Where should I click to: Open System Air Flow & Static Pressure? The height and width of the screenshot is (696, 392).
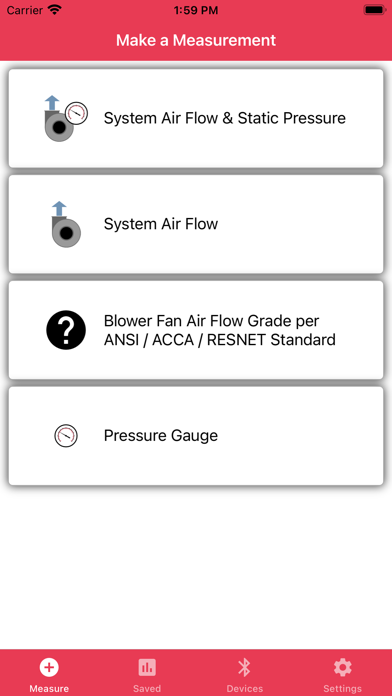(196, 118)
